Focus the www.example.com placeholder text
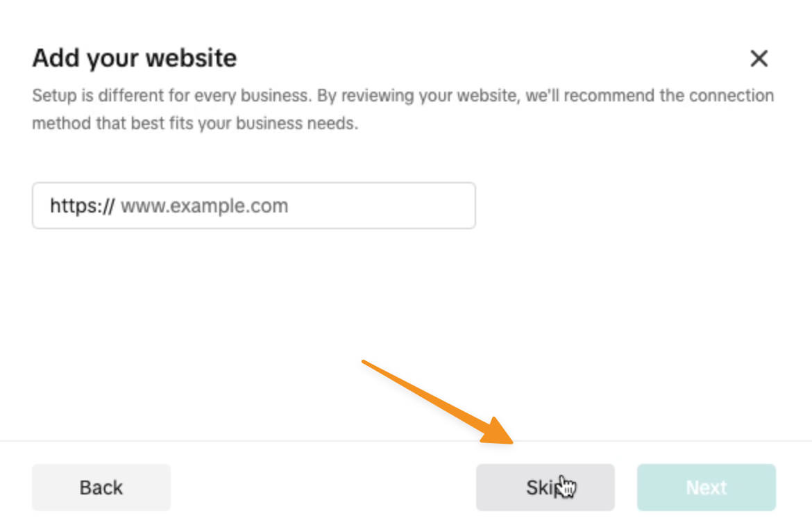This screenshot has width=812, height=525. 204,206
